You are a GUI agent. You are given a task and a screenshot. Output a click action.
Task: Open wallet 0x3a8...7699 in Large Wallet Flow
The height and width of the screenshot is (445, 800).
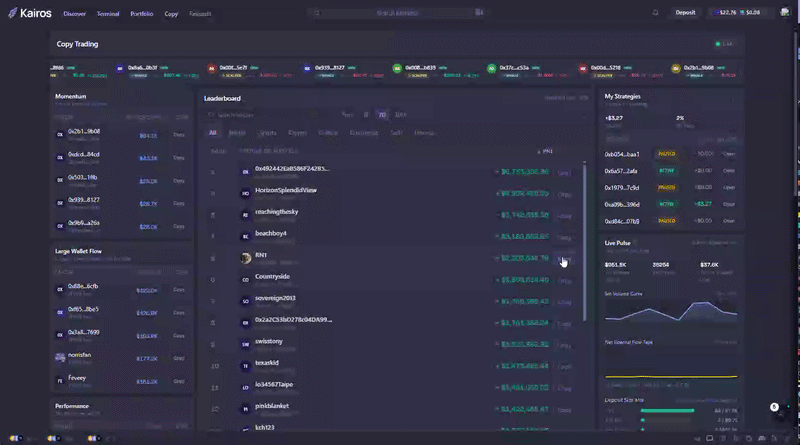coord(83,332)
